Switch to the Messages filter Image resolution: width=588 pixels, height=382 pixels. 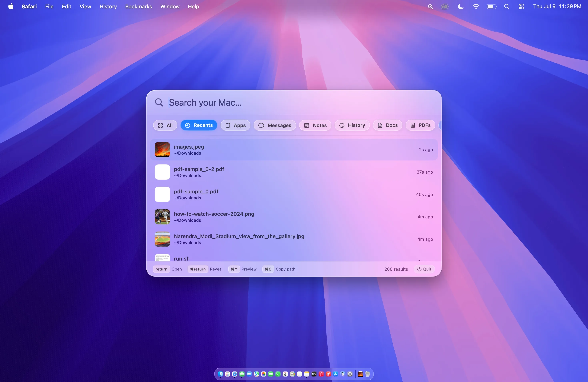274,125
